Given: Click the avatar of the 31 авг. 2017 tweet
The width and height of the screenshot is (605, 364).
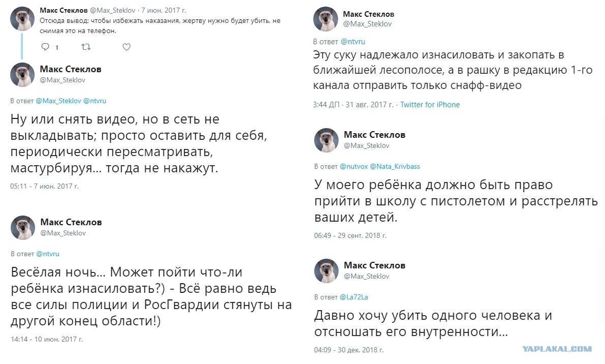Looking at the screenshot, I should [325, 19].
